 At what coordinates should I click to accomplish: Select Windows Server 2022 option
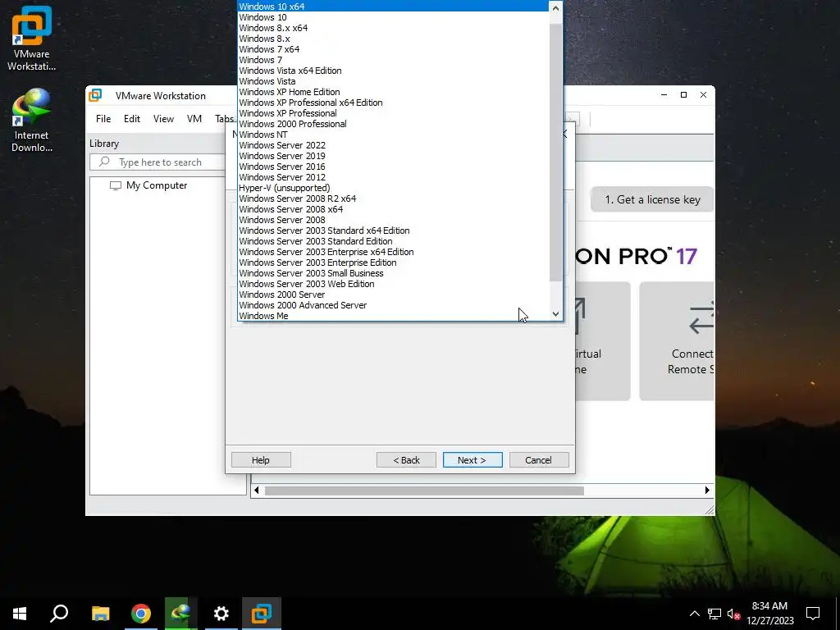[x=393, y=145]
